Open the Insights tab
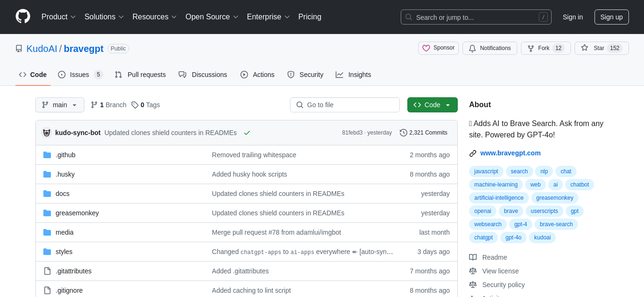The image size is (644, 297). [353, 75]
